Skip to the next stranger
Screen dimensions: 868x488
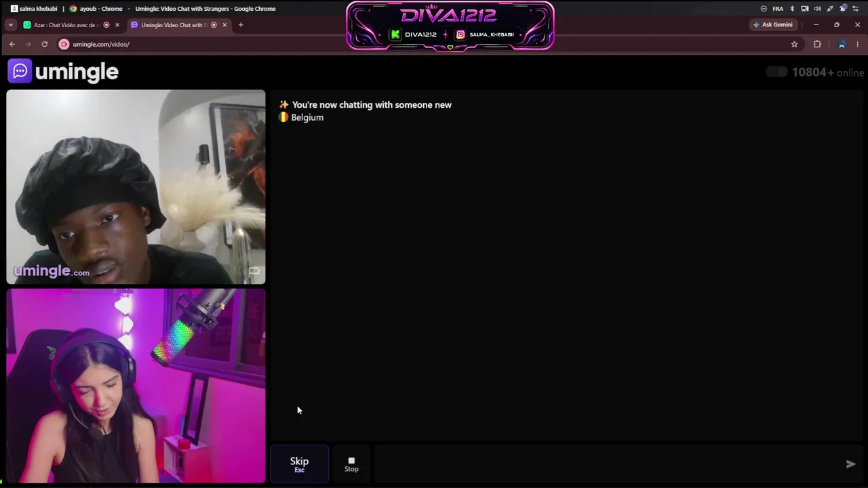(299, 464)
